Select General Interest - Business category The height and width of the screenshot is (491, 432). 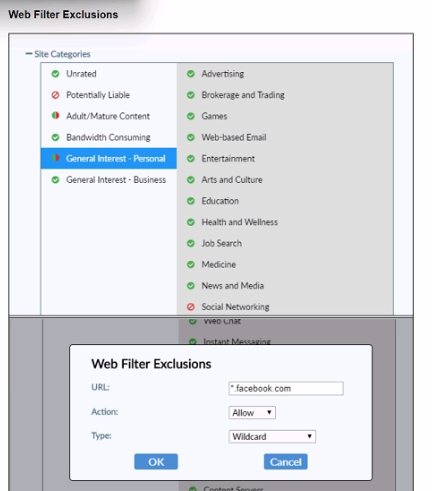pyautogui.click(x=109, y=180)
